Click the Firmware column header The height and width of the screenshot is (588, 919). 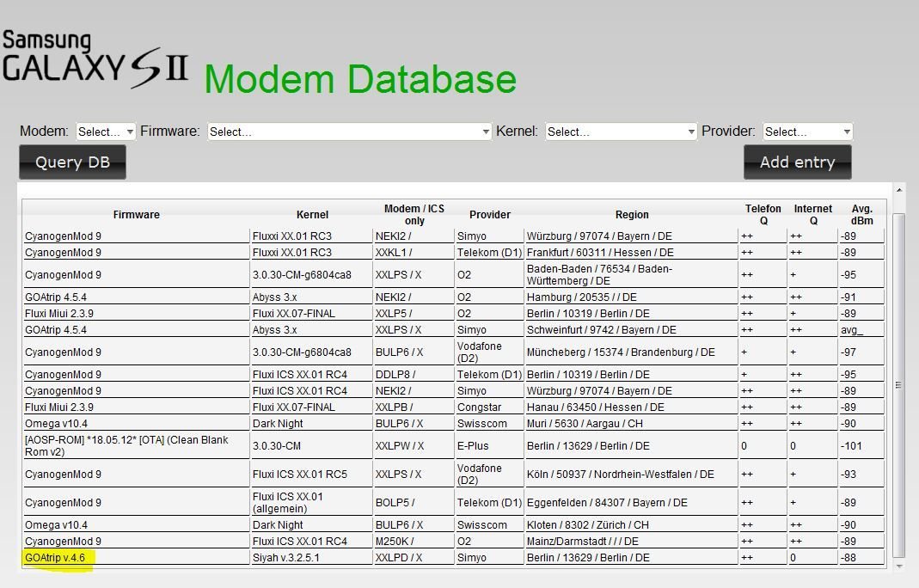tap(136, 215)
